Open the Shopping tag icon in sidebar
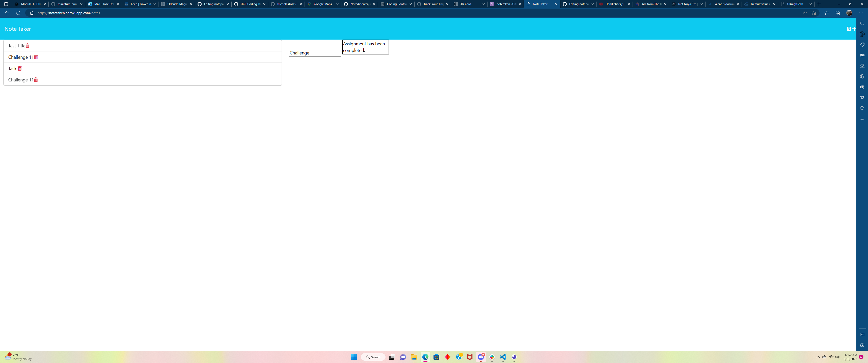The image size is (868, 363). 862,45
